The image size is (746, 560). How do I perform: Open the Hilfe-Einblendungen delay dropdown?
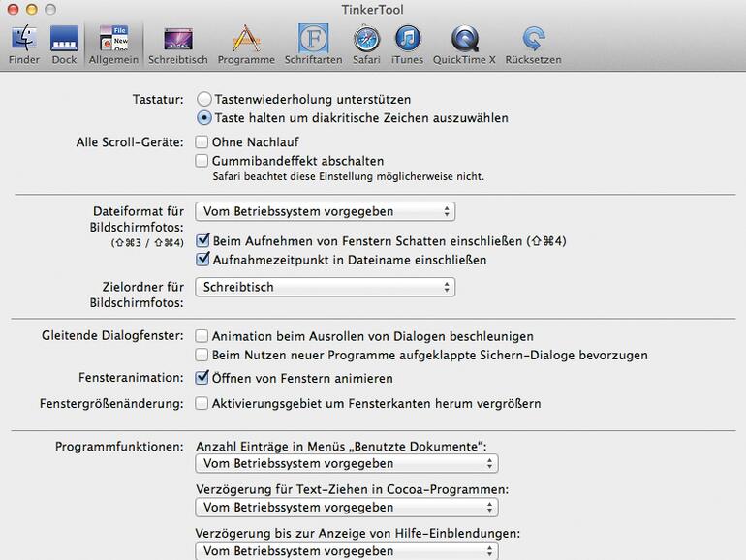pos(347,550)
